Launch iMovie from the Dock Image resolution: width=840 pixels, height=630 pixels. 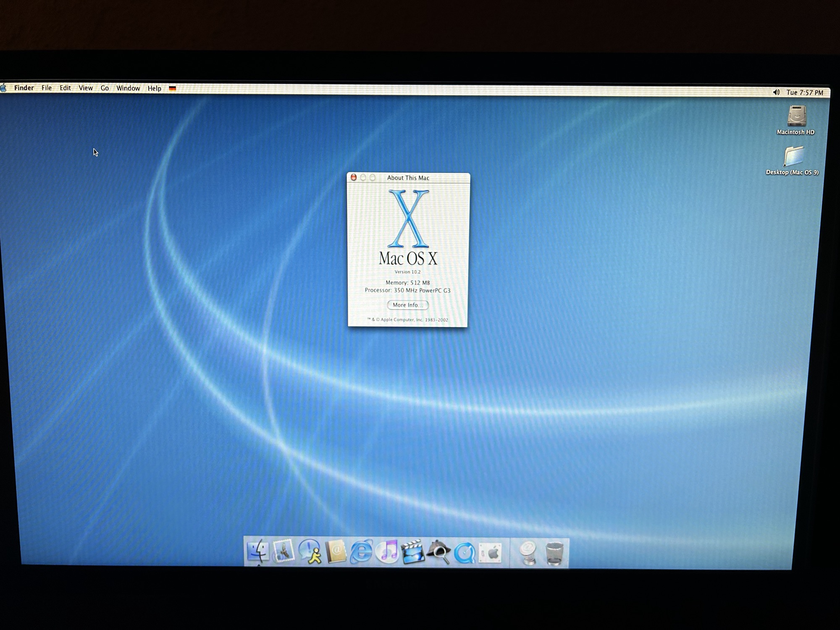pyautogui.click(x=413, y=552)
